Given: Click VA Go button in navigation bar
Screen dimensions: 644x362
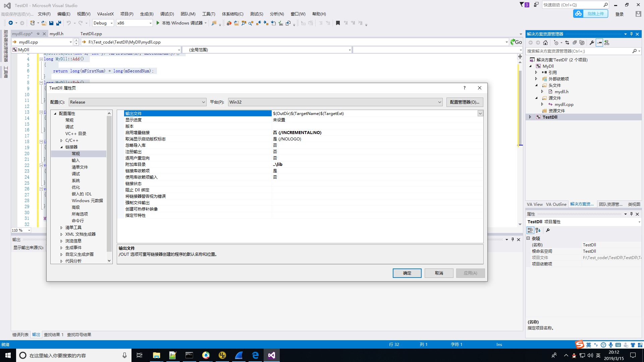Looking at the screenshot, I should pos(516,42).
